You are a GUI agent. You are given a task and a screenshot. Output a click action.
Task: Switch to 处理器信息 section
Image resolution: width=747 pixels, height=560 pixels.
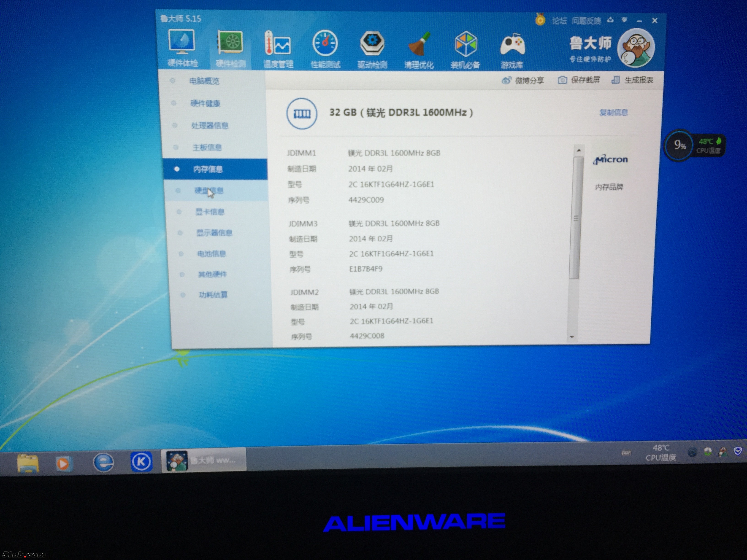pos(209,126)
